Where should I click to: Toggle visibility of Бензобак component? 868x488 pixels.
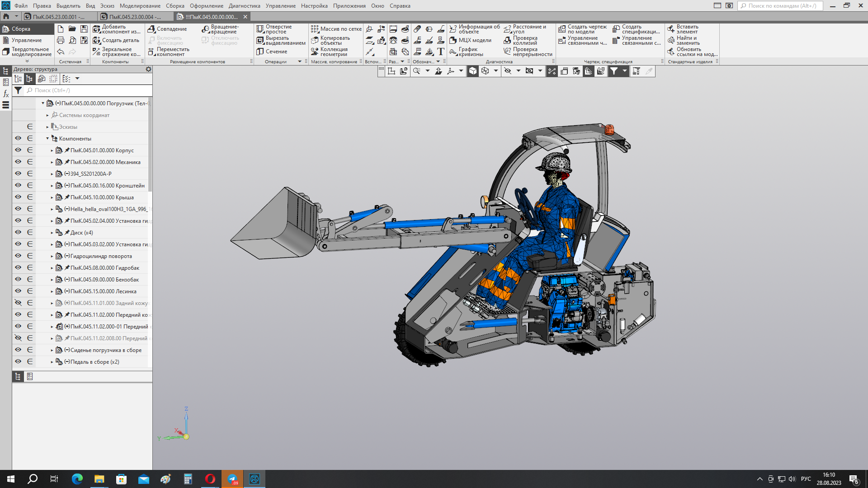pos(18,279)
